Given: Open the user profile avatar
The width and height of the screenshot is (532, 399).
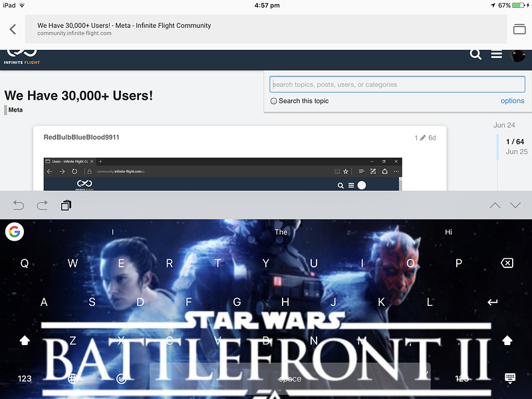Looking at the screenshot, I should point(518,55).
